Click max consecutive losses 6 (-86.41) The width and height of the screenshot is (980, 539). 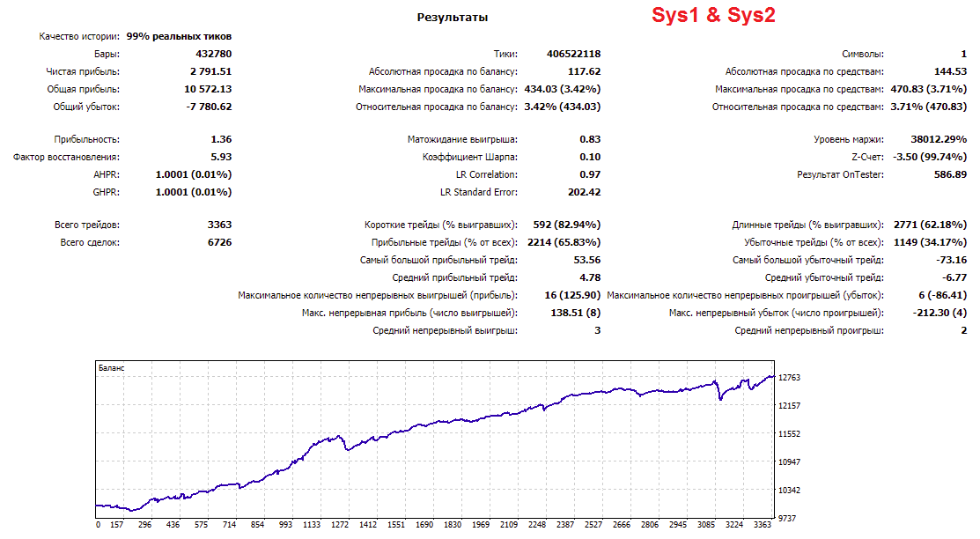pos(942,295)
